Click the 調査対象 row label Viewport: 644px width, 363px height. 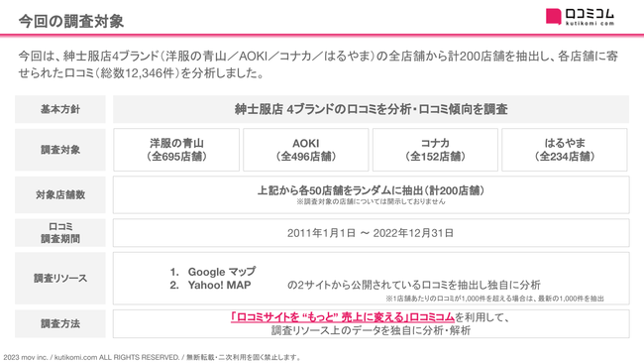(60, 150)
